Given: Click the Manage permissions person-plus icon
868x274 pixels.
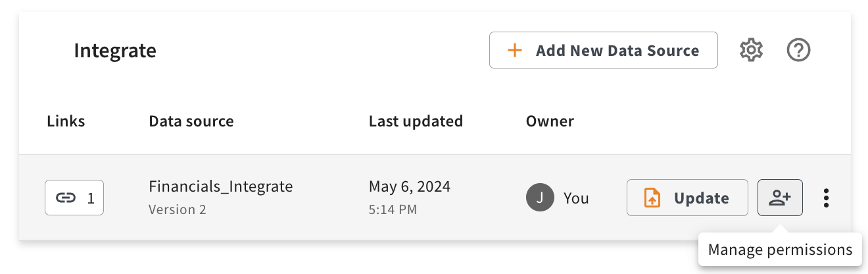Looking at the screenshot, I should point(780,198).
